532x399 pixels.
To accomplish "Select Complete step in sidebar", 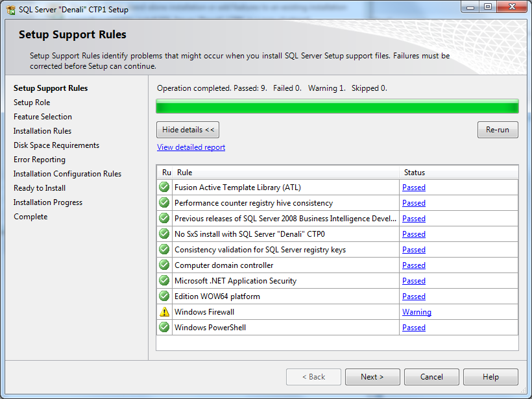I will coord(30,217).
